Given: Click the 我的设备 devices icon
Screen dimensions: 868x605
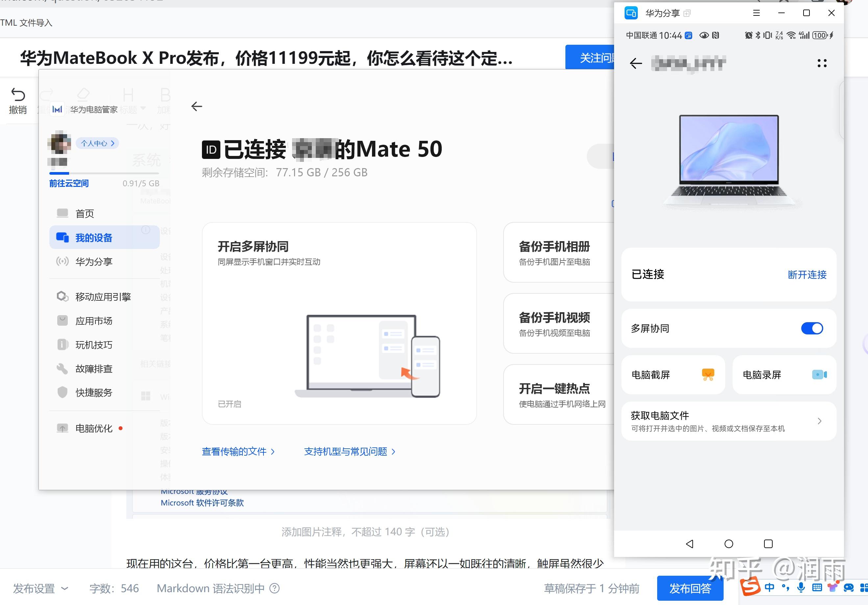Looking at the screenshot, I should [x=62, y=238].
